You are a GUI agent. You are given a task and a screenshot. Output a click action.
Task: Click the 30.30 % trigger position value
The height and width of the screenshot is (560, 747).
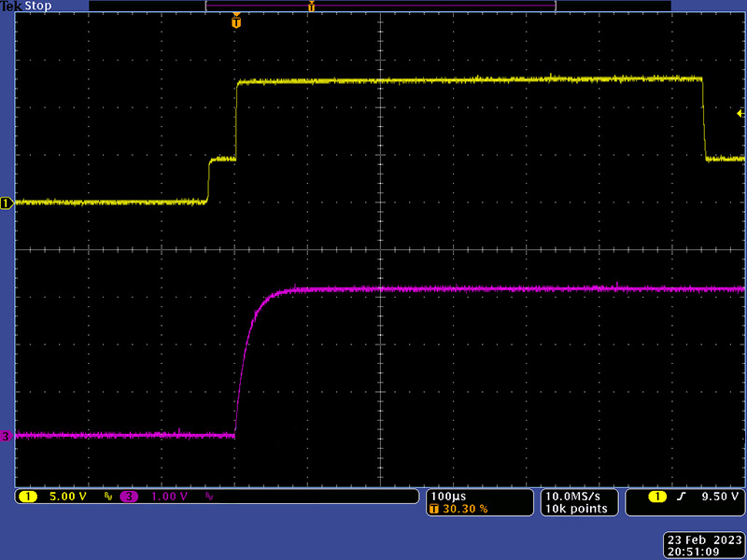(465, 510)
